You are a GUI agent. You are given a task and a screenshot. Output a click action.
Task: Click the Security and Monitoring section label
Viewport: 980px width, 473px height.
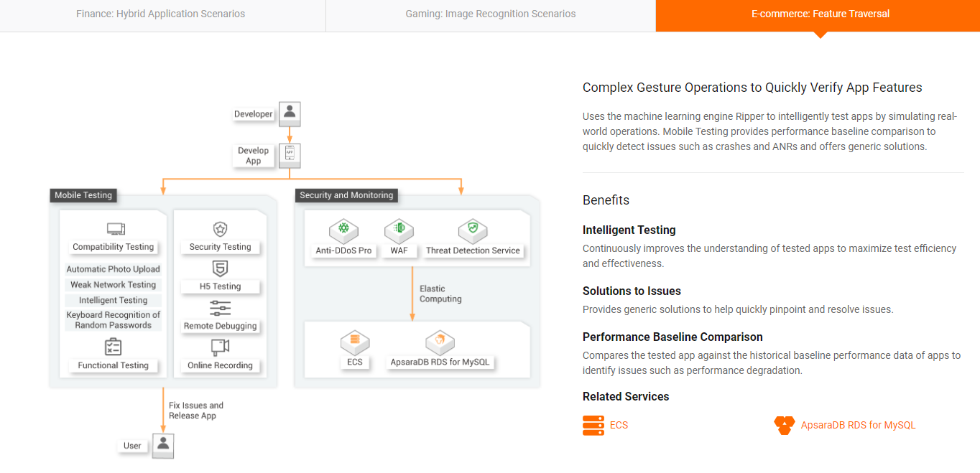[x=346, y=195]
